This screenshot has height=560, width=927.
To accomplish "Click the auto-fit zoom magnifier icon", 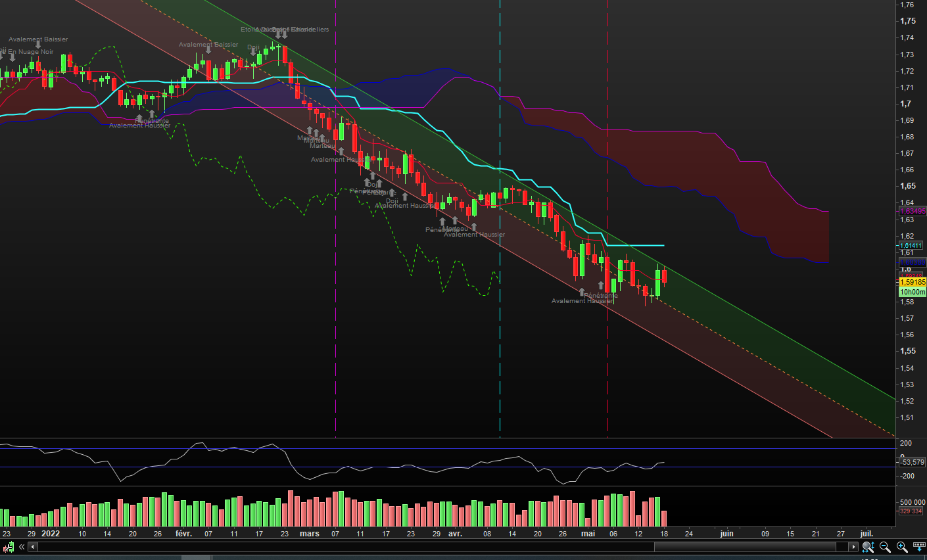I will [868, 547].
